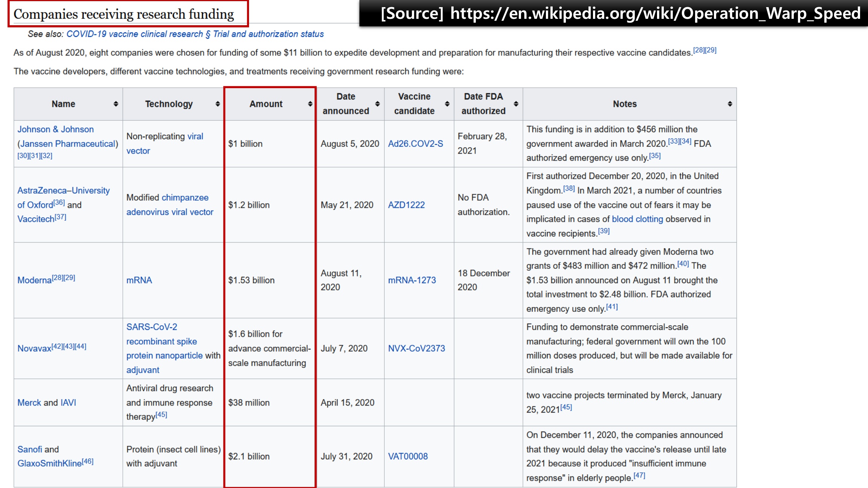Click the Companies receiving research funding heading
This screenshot has width=868, height=488.
click(x=124, y=14)
